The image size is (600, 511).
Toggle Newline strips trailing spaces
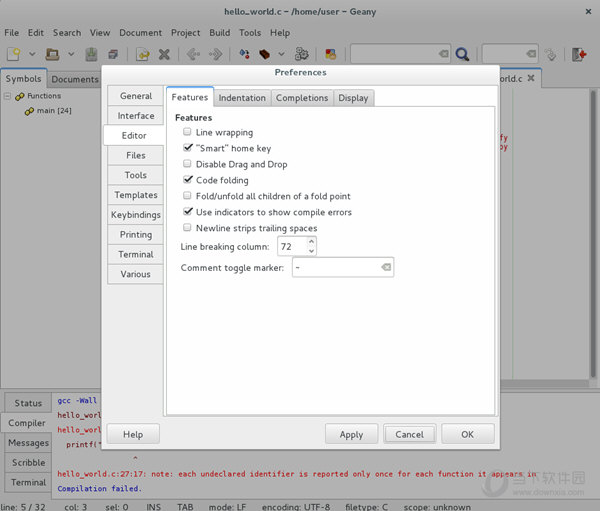pos(187,228)
